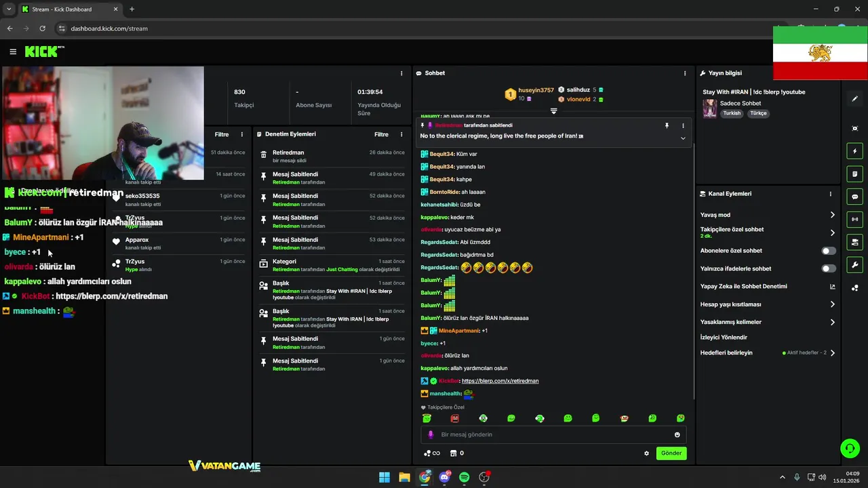Expand Hesap yaşı kısıtlaması option
This screenshot has height=488, width=868.
(768, 304)
